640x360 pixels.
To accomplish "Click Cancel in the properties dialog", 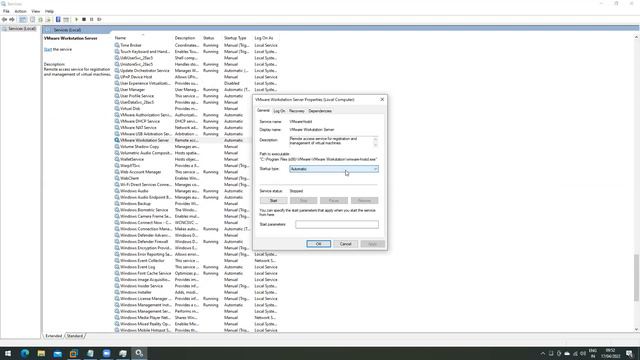I will point(345,244).
